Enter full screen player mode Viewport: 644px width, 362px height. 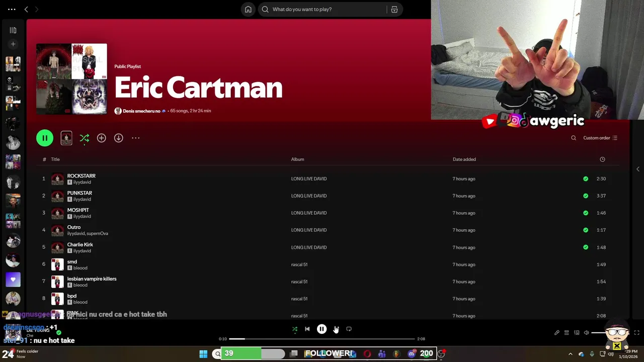coord(636,333)
